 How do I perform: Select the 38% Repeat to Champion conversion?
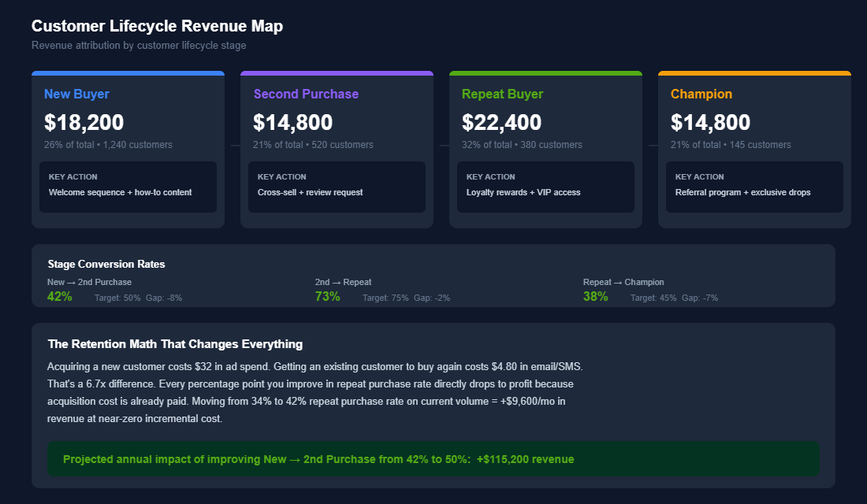click(x=596, y=296)
